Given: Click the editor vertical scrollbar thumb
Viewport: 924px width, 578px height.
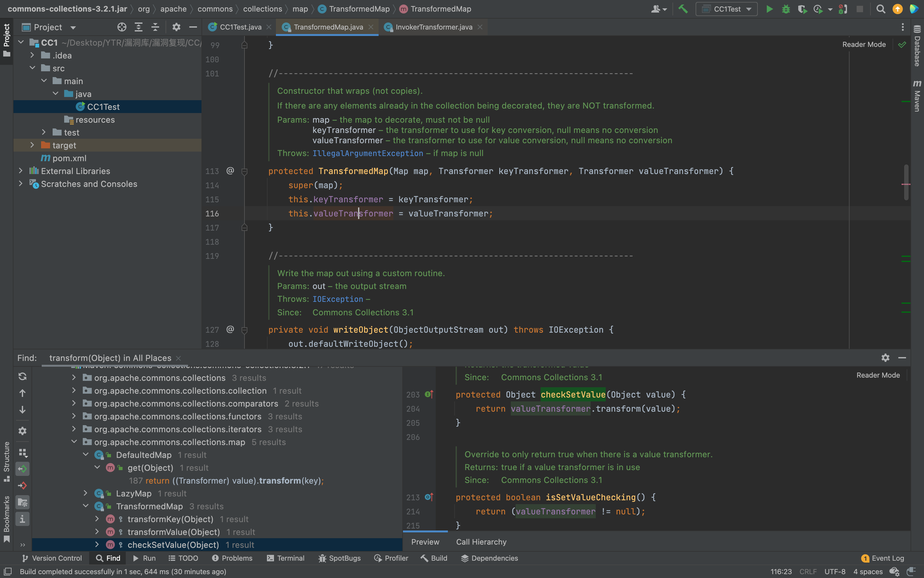Looking at the screenshot, I should pyautogui.click(x=906, y=182).
